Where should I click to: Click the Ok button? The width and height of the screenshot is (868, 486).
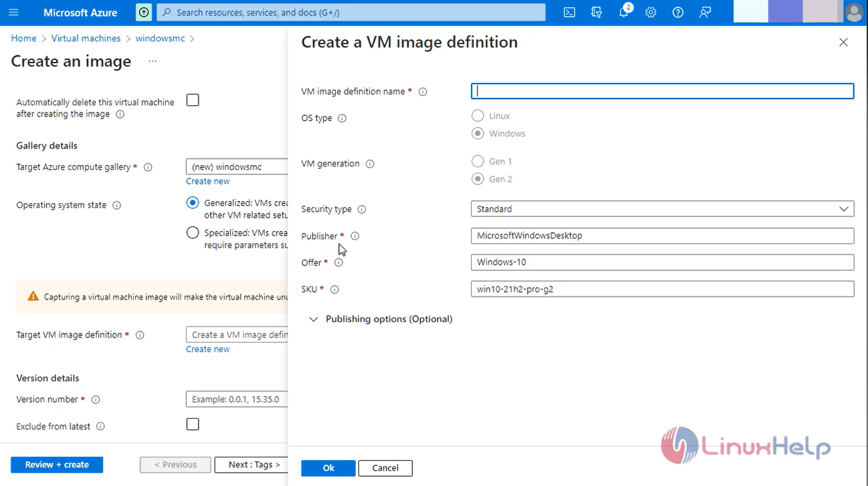(329, 468)
